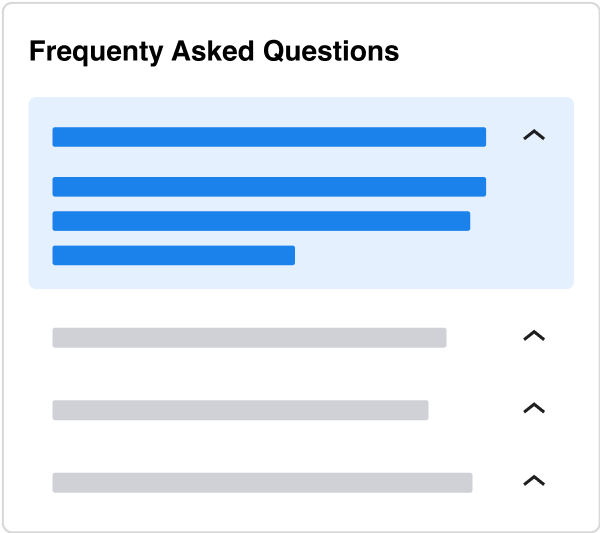Select the fourth question gray title bar
Viewport: 600px width, 533px height.
262,483
